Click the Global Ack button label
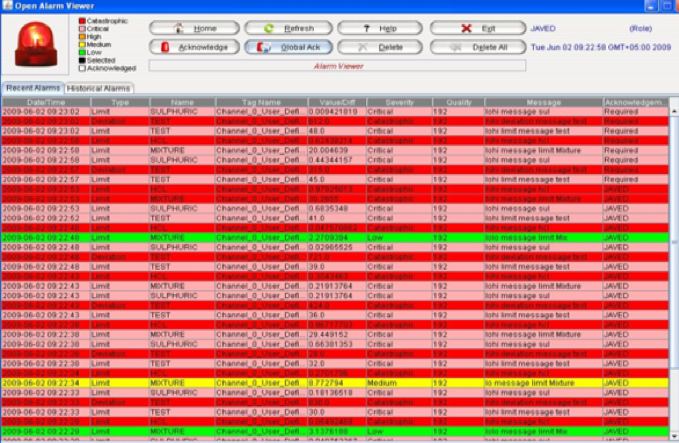The width and height of the screenshot is (679, 443). (x=300, y=47)
